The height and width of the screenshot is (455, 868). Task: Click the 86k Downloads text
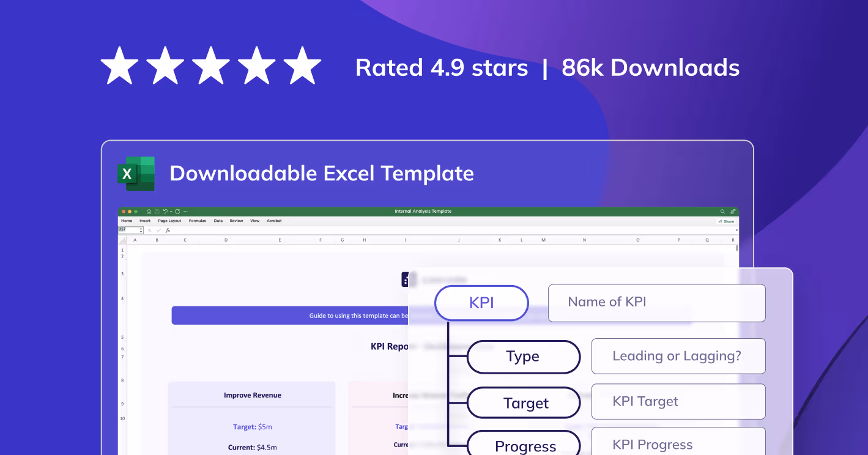(651, 68)
